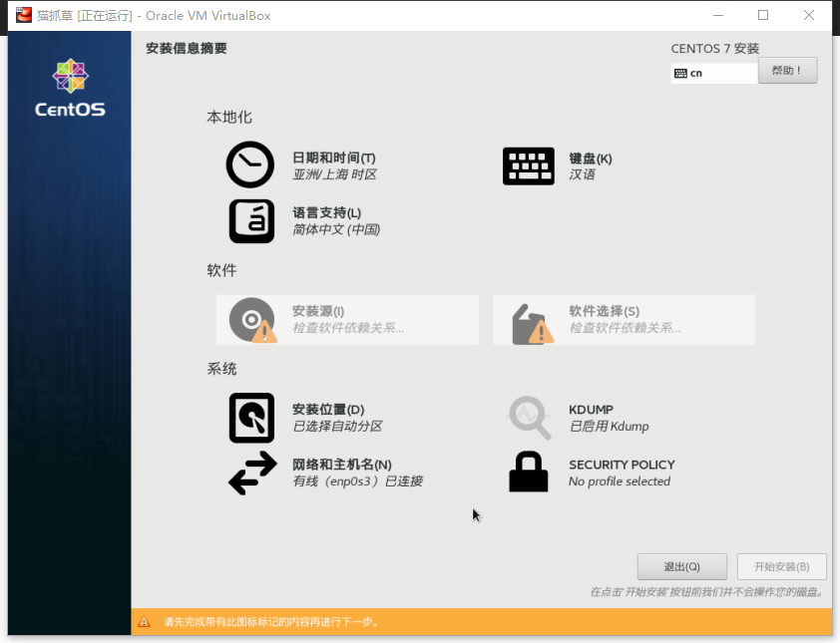Open the KDUMP magnifier icon
This screenshot has width=840, height=643.
coord(530,418)
